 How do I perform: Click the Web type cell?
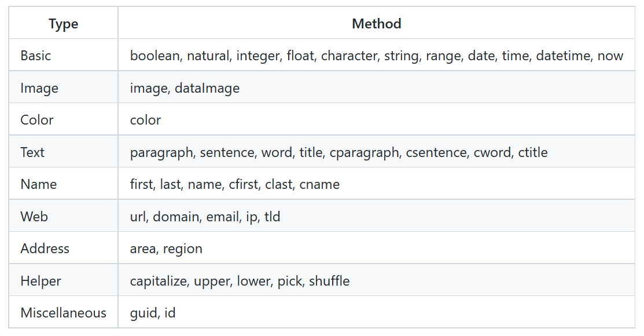(x=63, y=216)
